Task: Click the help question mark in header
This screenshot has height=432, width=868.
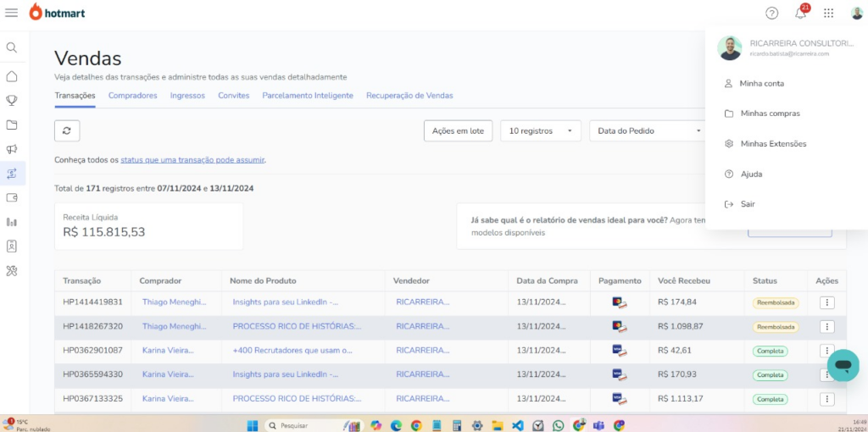Action: tap(771, 13)
